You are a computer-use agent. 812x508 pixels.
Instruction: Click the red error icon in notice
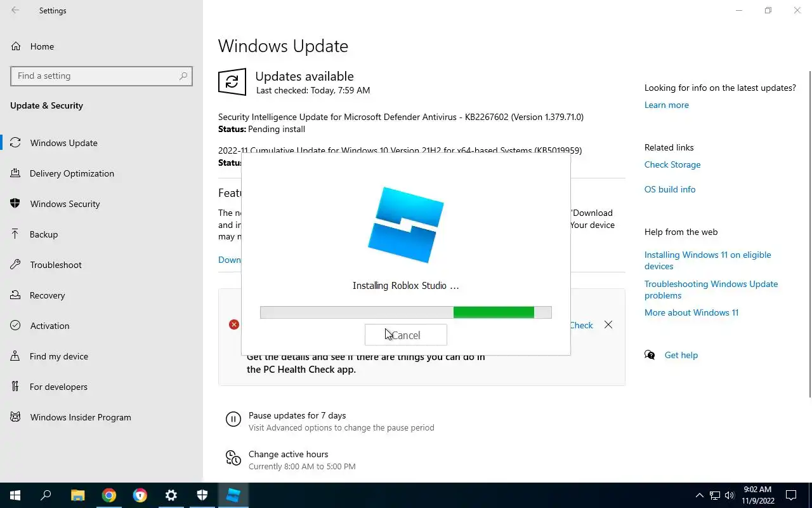(234, 324)
